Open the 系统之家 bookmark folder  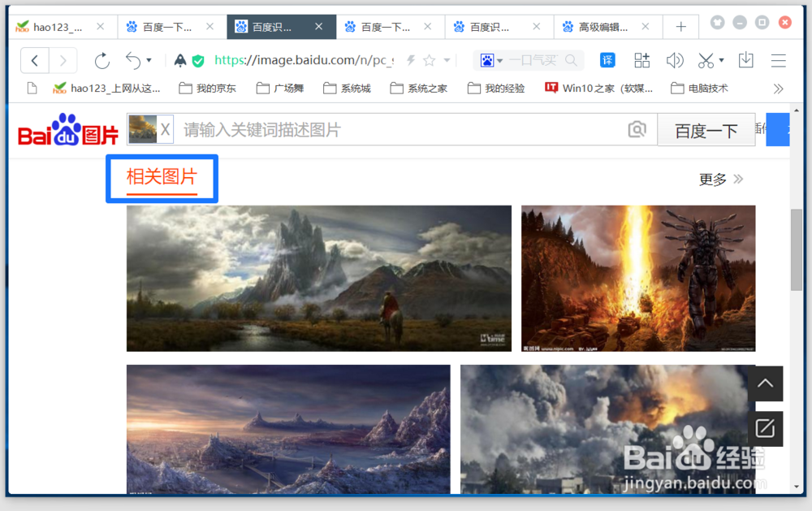coord(418,89)
